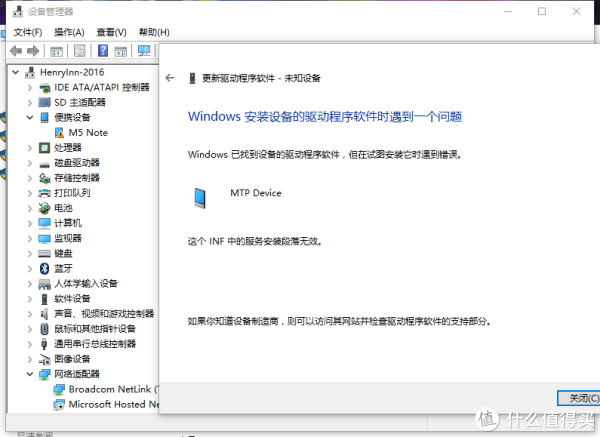The height and width of the screenshot is (437, 600).
Task: Expand the 计算机 node
Action: coord(30,223)
